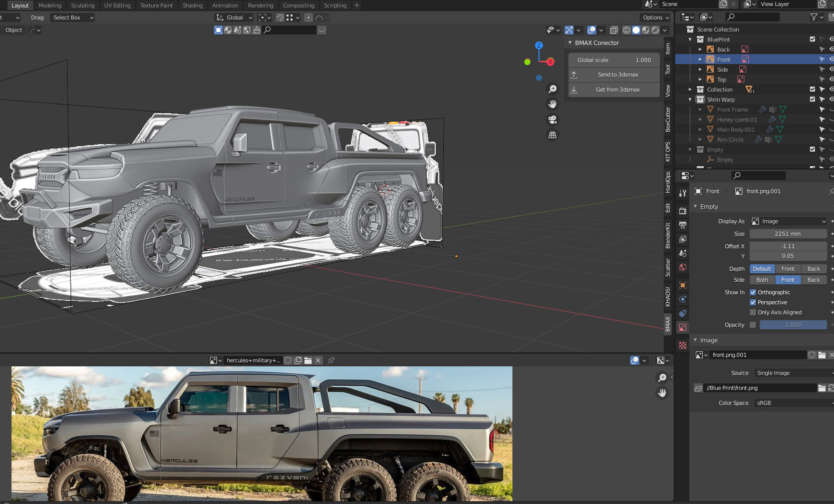Switch to the UV Editing workspace tab
Screen dimensions: 834x504
pyautogui.click(x=117, y=6)
